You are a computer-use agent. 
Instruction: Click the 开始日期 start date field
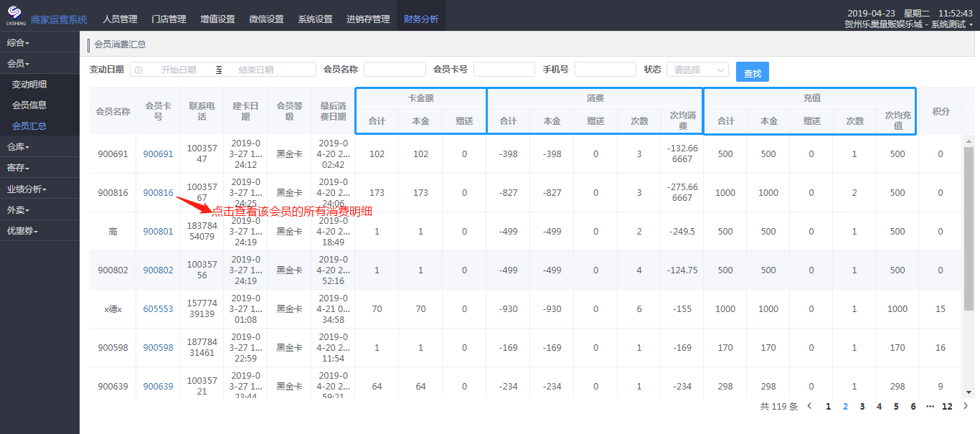[x=179, y=70]
